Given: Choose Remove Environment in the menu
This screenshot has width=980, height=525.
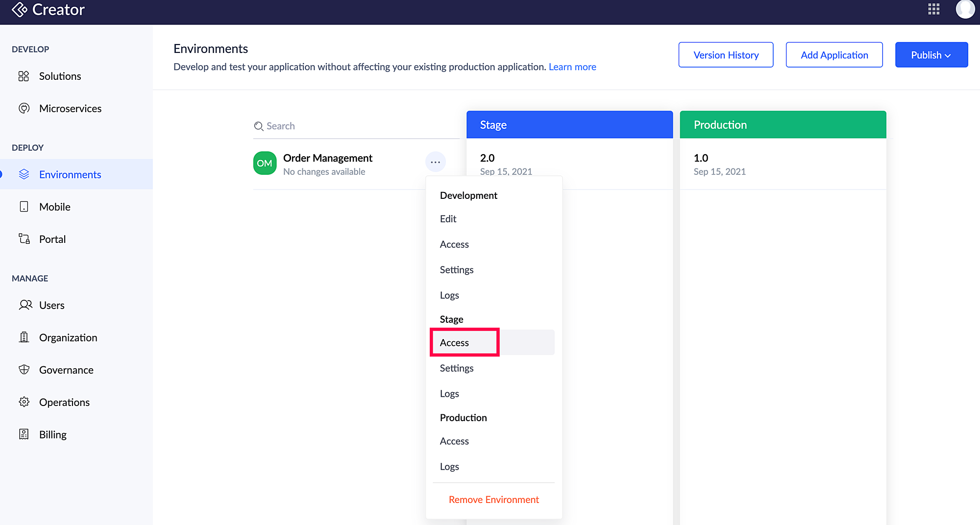Looking at the screenshot, I should pos(494,500).
